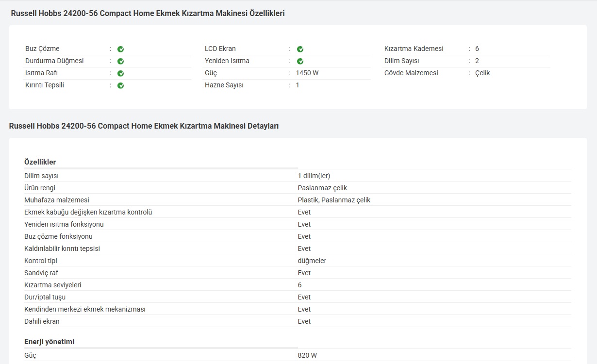Image resolution: width=597 pixels, height=364 pixels.
Task: Click the green checkmark for Buz Çözme
Action: click(x=120, y=49)
